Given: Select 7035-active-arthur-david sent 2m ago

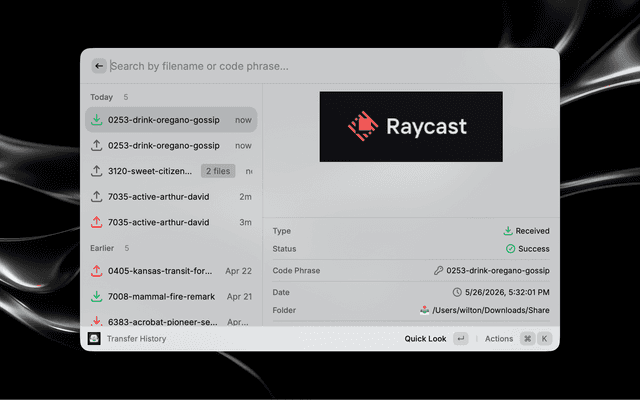Looking at the screenshot, I should point(171,197).
